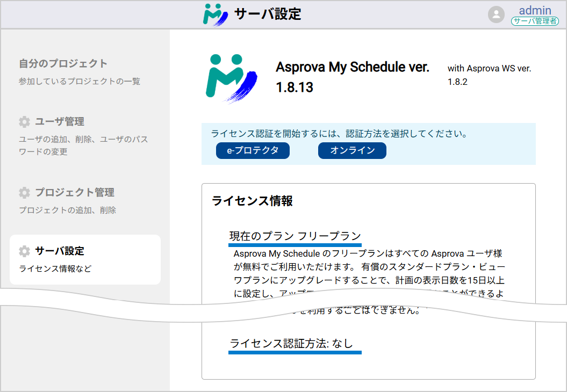
Task: Click 参加しているプロジェクトの一覧 description
Action: coord(80,81)
